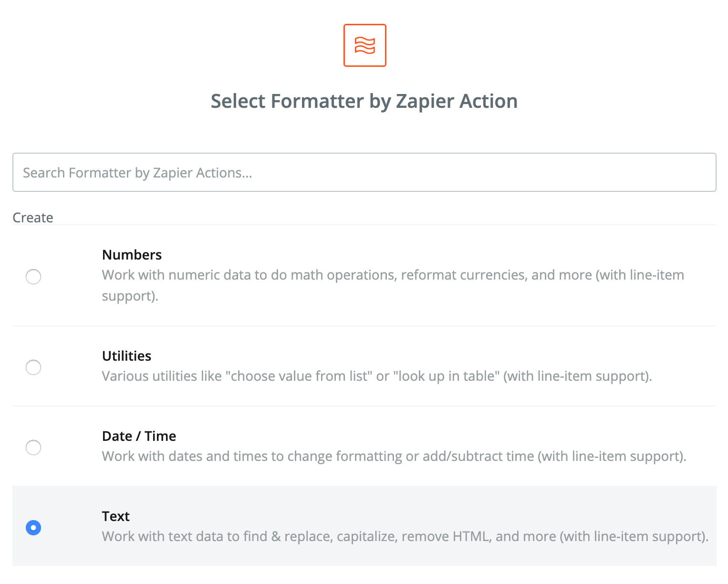Click the Date / Time option title
The height and width of the screenshot is (584, 728).
139,436
